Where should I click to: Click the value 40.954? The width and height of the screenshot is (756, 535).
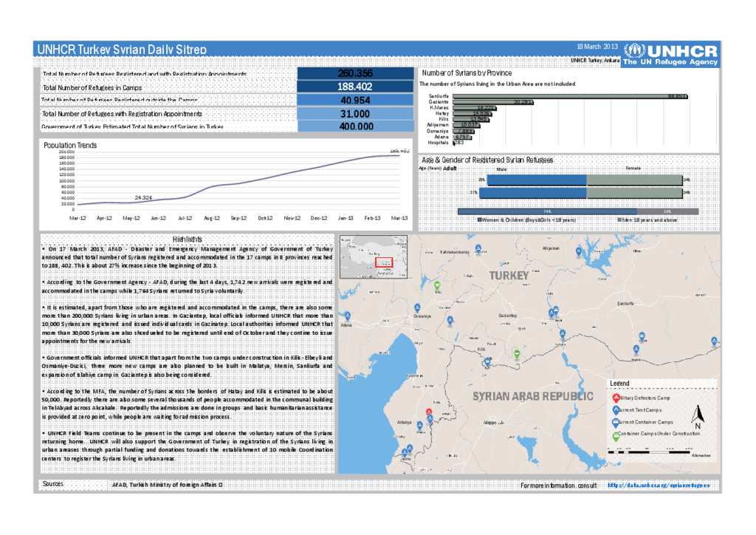point(355,100)
